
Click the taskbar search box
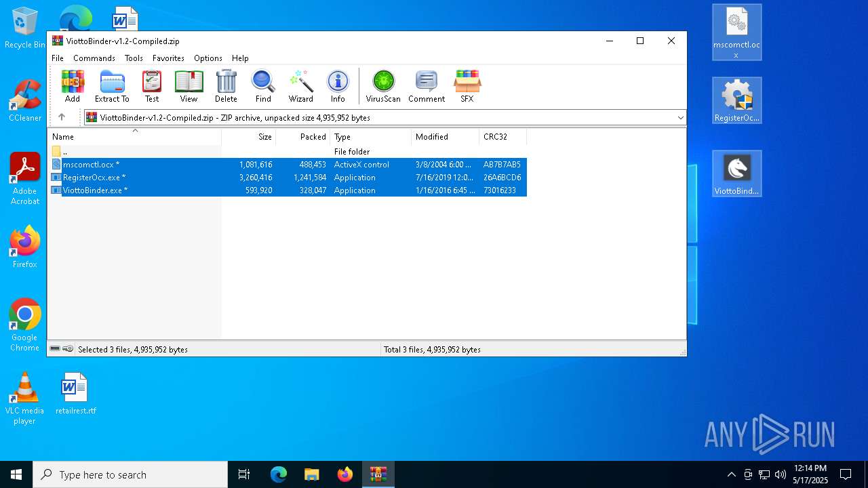(130, 474)
